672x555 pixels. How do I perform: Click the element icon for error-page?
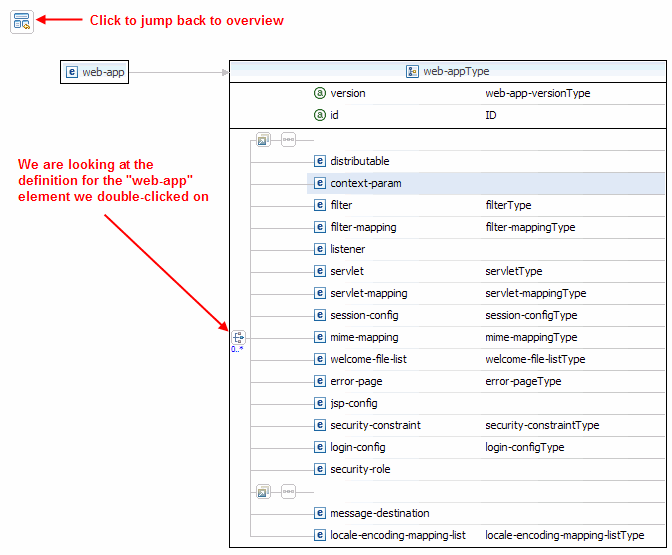(x=320, y=381)
